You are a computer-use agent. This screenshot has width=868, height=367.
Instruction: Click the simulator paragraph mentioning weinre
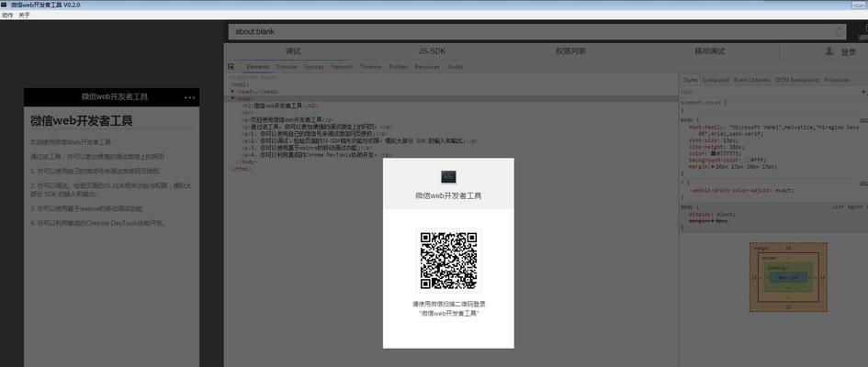pos(87,209)
